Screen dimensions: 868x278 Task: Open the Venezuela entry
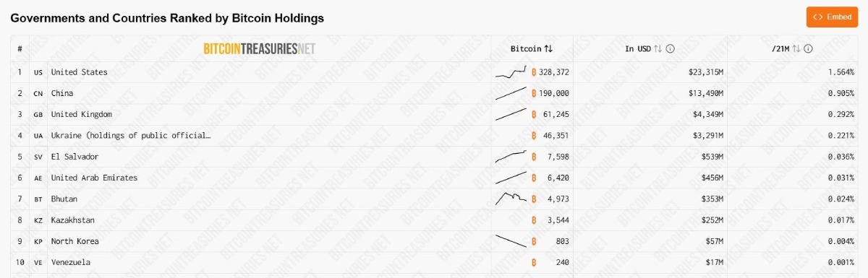coord(71,262)
